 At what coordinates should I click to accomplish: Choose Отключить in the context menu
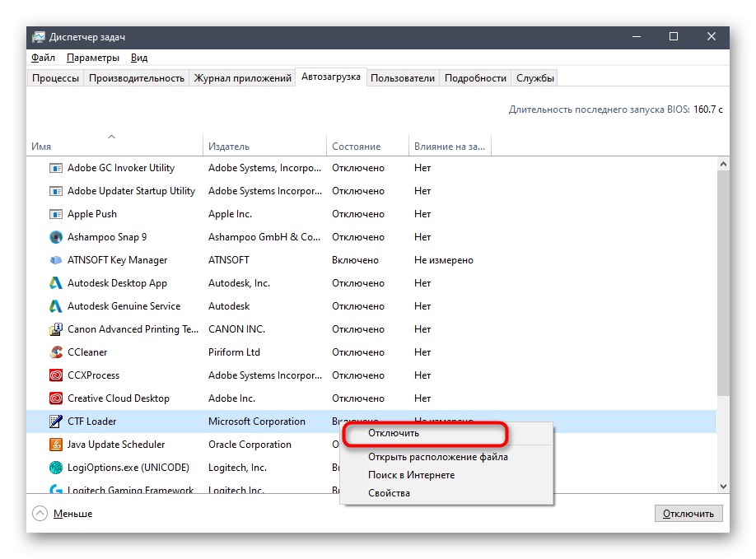394,433
